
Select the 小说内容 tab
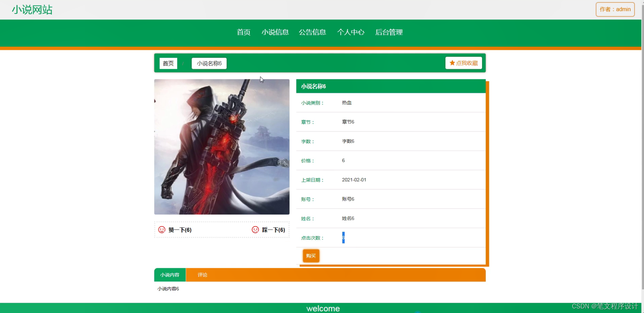click(x=170, y=275)
